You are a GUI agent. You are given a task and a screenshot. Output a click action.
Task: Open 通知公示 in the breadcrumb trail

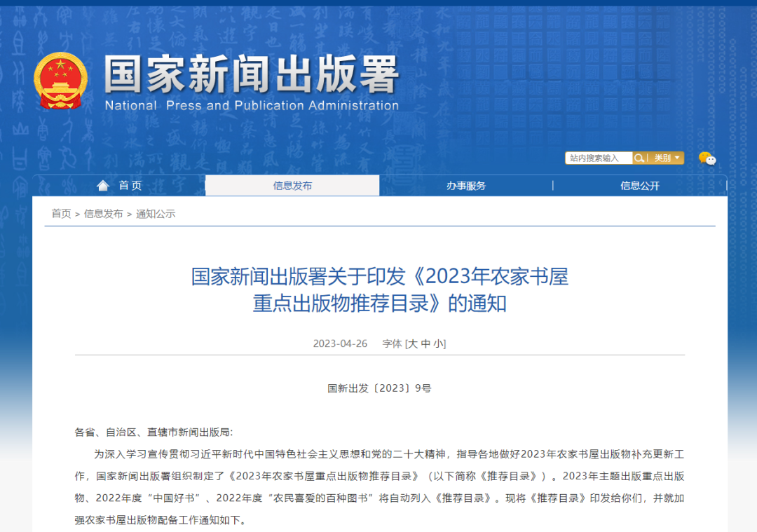156,213
